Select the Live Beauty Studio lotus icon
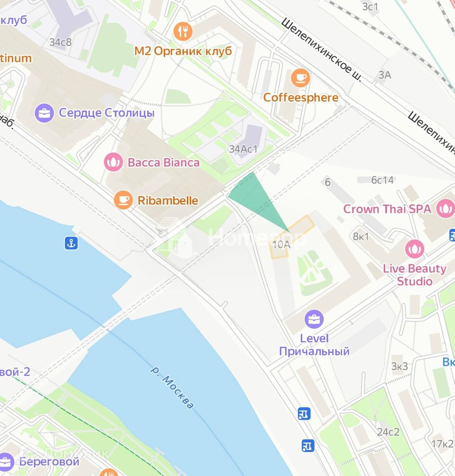 tap(415, 249)
